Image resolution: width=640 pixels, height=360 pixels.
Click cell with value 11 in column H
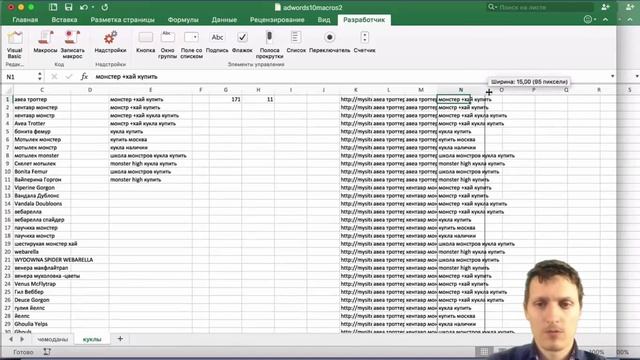258,99
